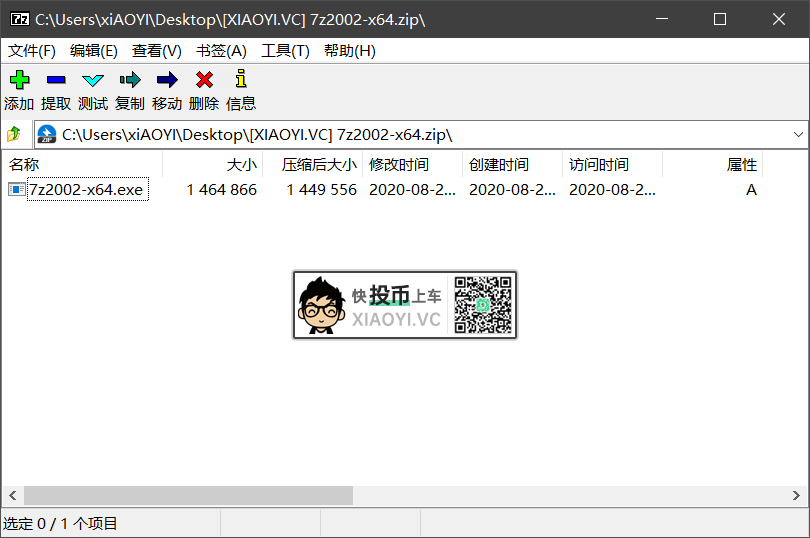Open the 工具(T) menu

(x=285, y=51)
